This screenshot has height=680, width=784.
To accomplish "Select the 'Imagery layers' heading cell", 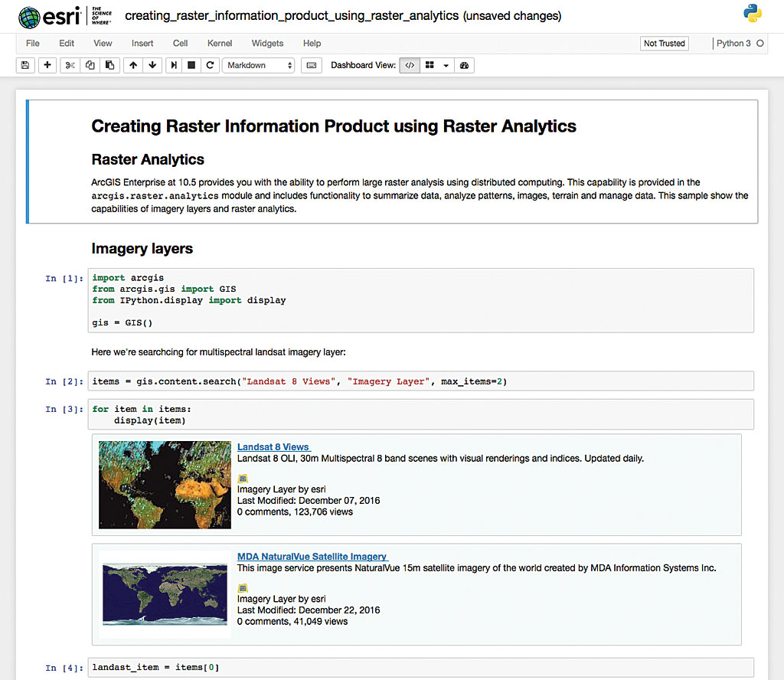I will tap(142, 249).
